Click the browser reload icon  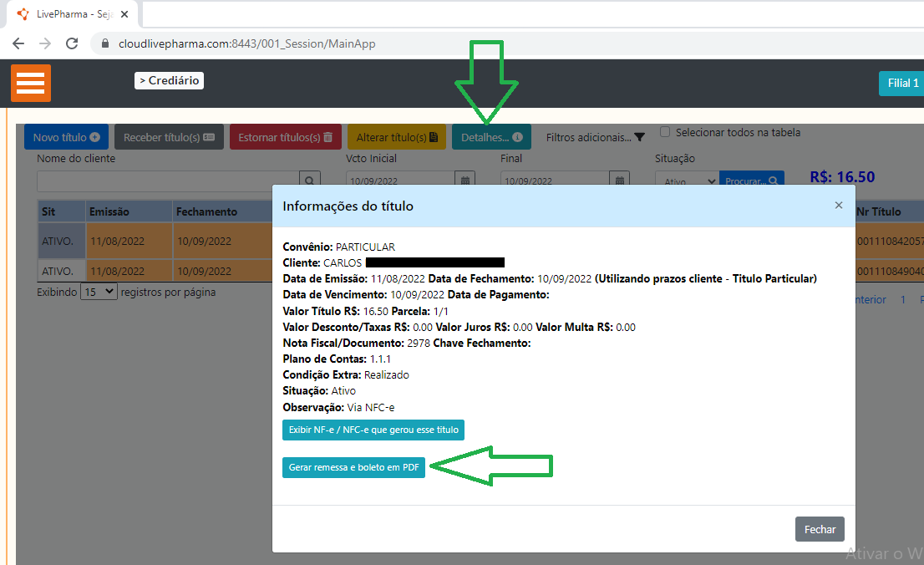pyautogui.click(x=72, y=43)
